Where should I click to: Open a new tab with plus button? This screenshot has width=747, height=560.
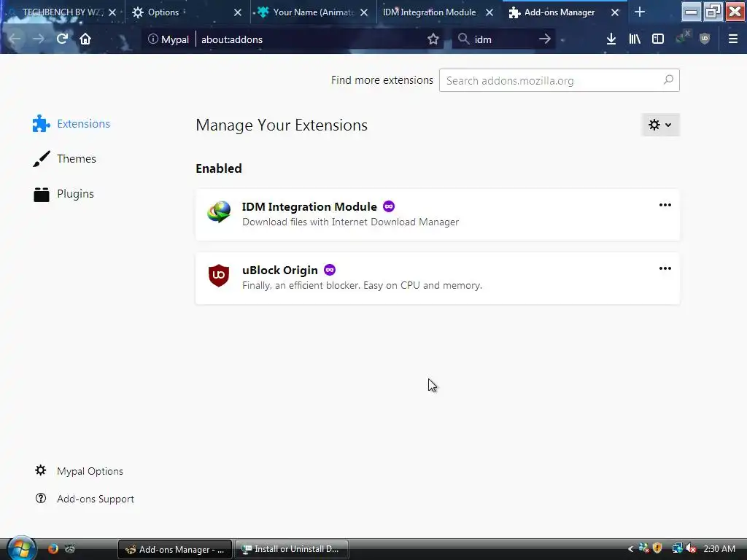click(x=640, y=12)
